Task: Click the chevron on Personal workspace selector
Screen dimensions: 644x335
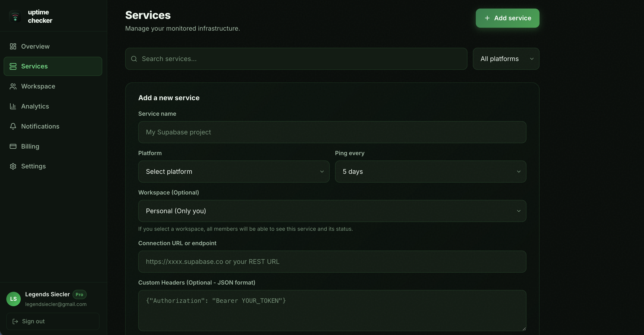Action: [519, 211]
